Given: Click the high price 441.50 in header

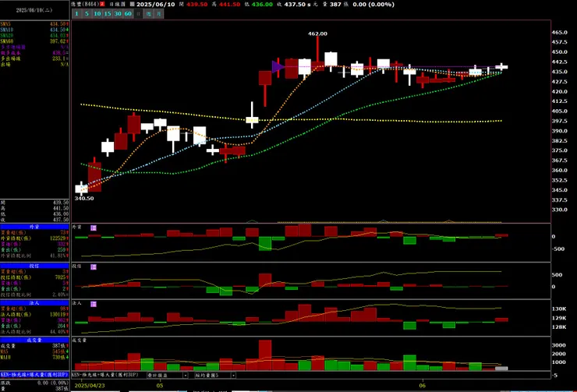Looking at the screenshot, I should point(229,5).
